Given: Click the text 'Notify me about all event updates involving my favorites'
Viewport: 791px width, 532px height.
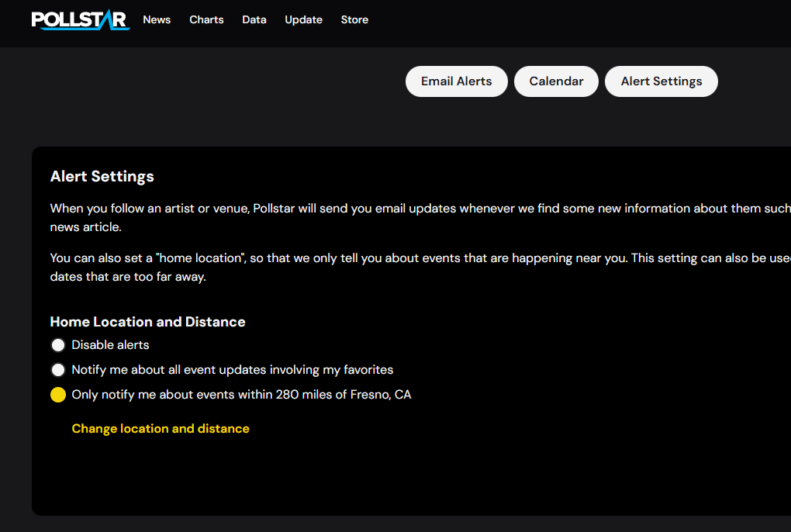Looking at the screenshot, I should tap(232, 370).
